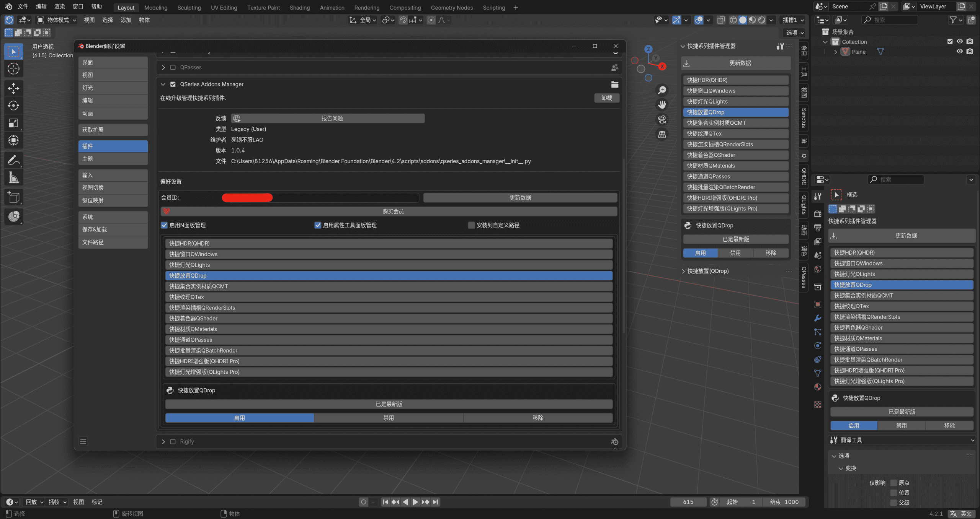The height and width of the screenshot is (519, 980).
Task: Select the Rotate tool in the toolbar
Action: (13, 106)
